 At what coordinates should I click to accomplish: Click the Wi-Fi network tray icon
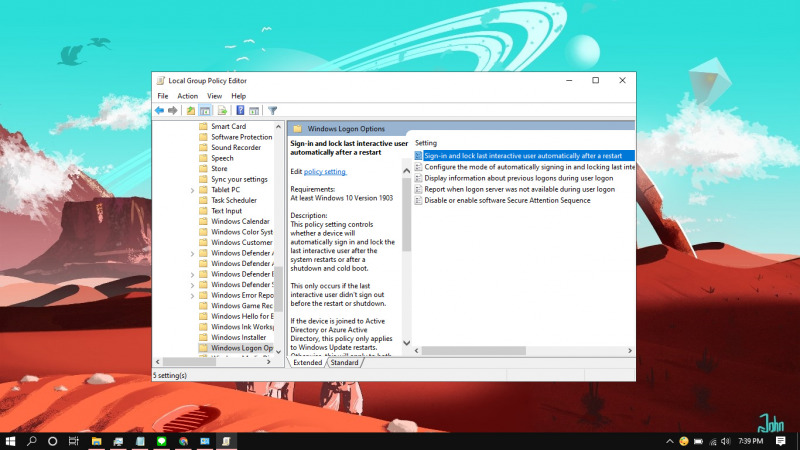point(713,441)
